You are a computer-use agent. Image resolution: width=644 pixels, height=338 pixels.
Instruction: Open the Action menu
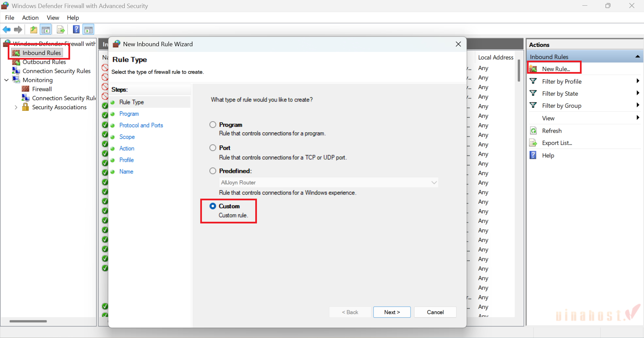coord(30,18)
